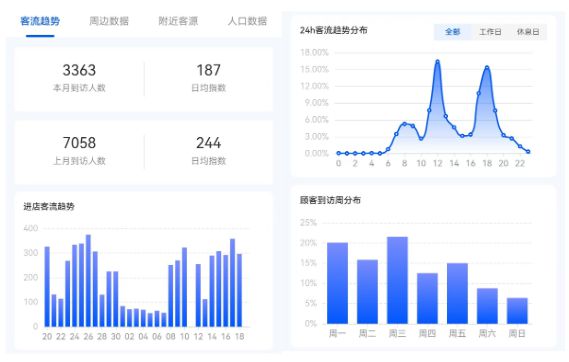
Task: Click the 周五 bar in weekly chart
Action: (x=457, y=293)
